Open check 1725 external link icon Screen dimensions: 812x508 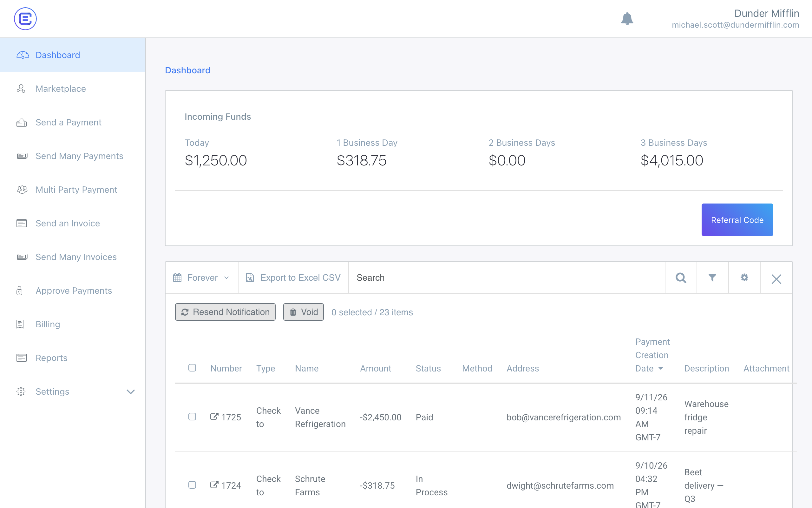click(214, 417)
